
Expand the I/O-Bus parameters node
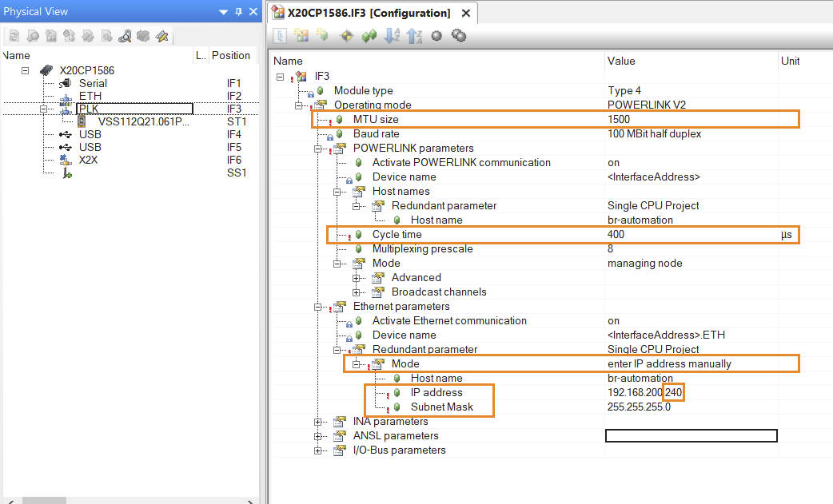click(317, 450)
